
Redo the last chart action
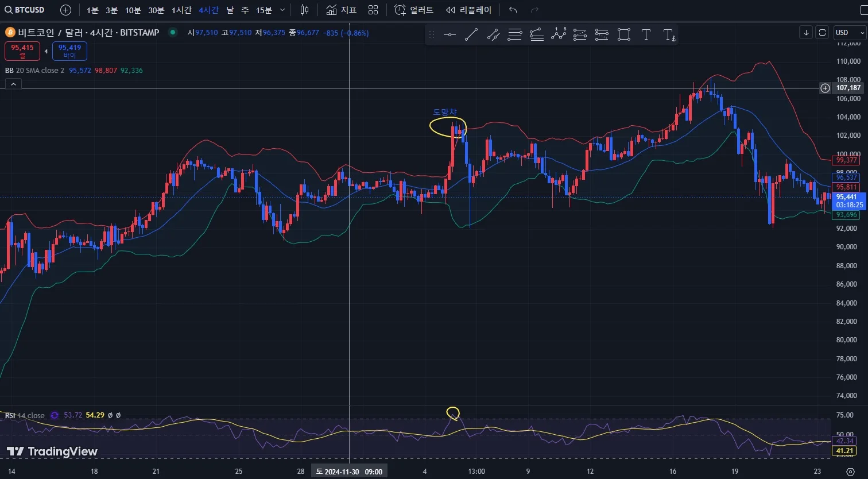(x=534, y=10)
